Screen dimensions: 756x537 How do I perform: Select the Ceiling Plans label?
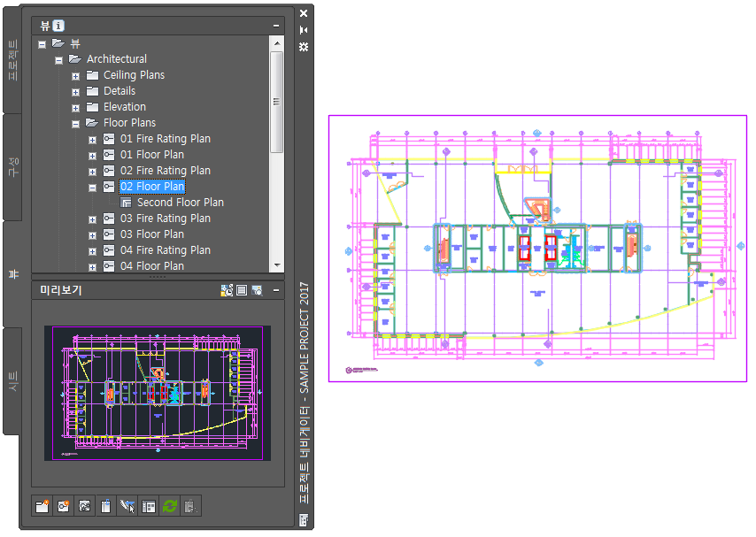(x=134, y=75)
